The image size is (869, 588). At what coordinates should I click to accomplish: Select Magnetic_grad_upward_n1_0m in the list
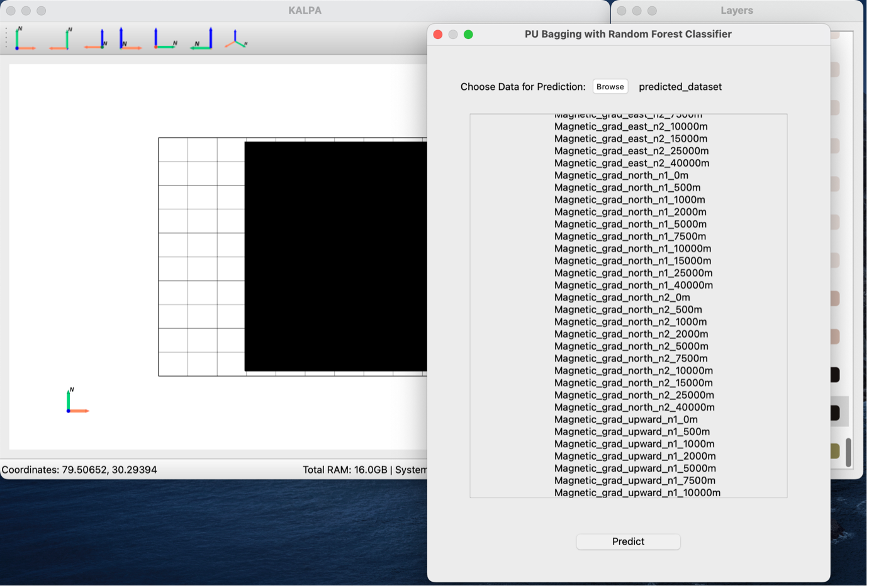(x=627, y=420)
